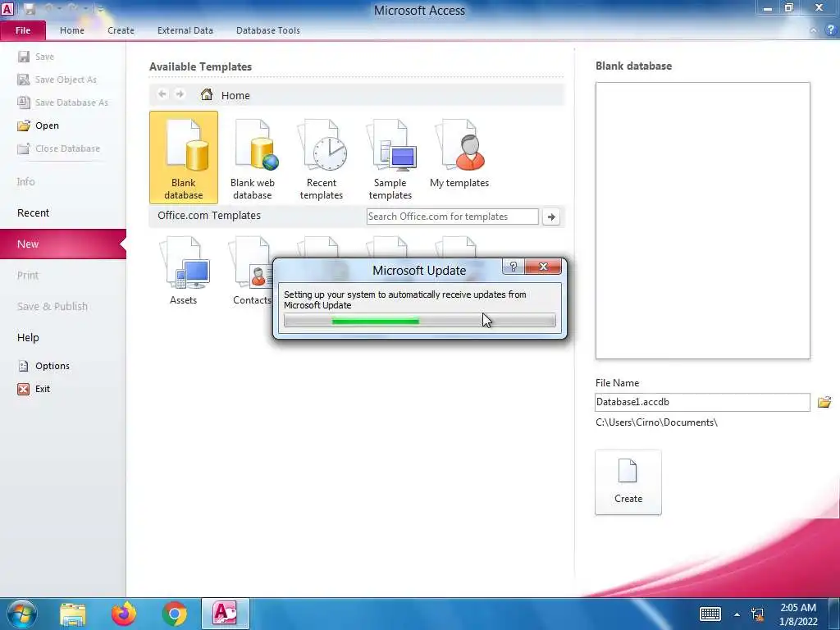Click the Home breadcrumb text
The image size is (840, 630).
point(235,95)
